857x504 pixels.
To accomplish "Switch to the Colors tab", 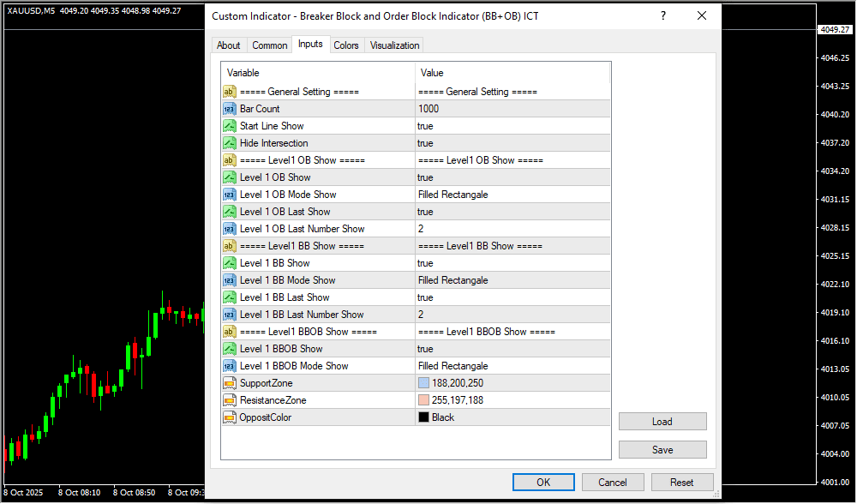I will [x=346, y=45].
